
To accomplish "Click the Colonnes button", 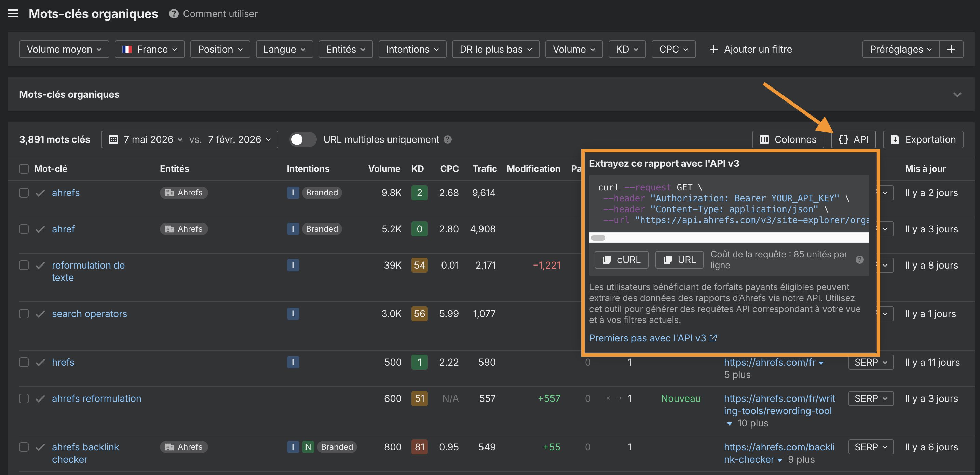I will click(788, 139).
